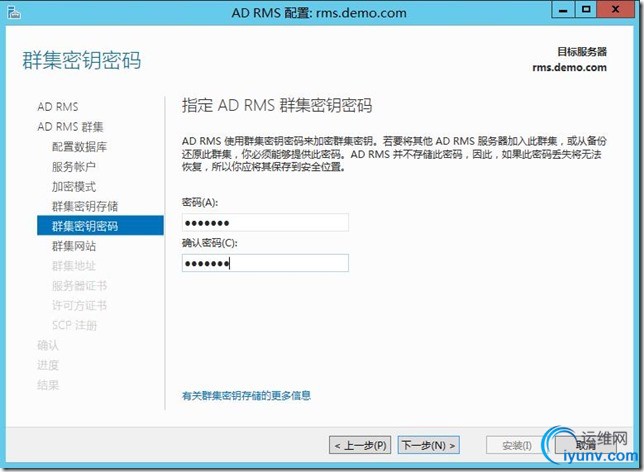
Task: Click the 目标服务器 label
Action: (x=582, y=52)
